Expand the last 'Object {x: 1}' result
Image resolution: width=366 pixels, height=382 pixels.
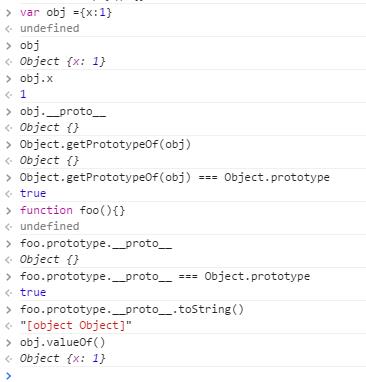point(63,359)
